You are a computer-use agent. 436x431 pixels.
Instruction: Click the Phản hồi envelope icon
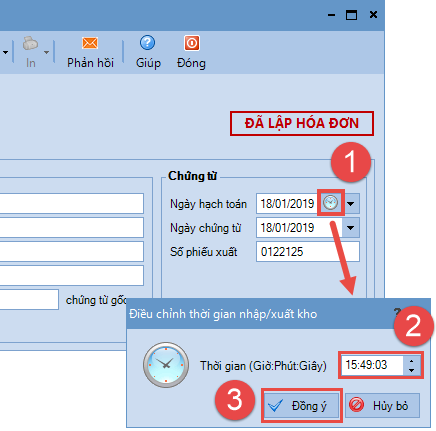tap(90, 43)
